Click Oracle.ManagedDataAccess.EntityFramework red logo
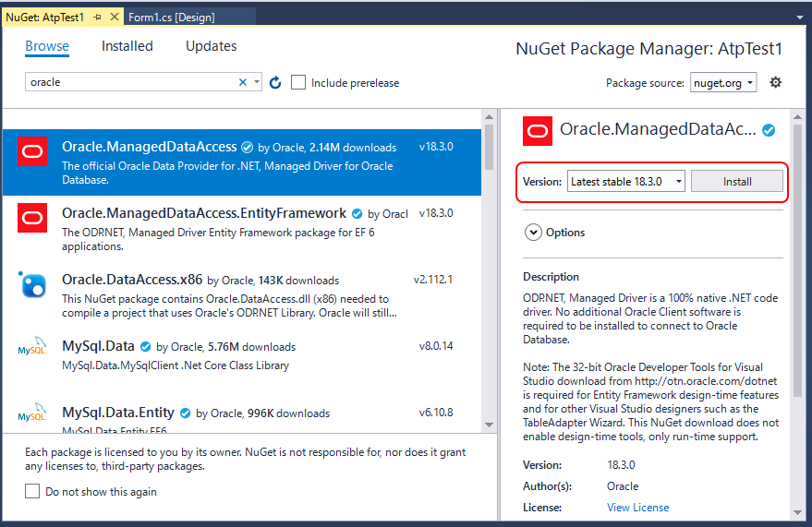The height and width of the screenshot is (527, 812). click(32, 218)
